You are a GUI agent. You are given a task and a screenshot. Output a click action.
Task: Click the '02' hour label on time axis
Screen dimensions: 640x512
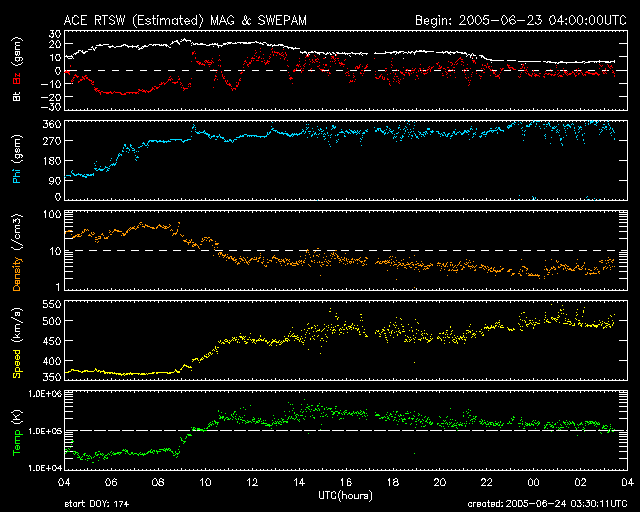pyautogui.click(x=580, y=483)
